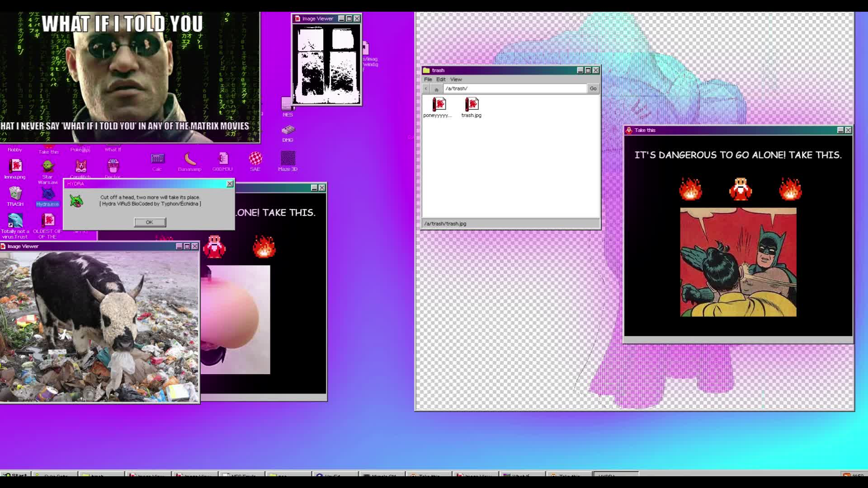Screen dimensions: 868x488
Task: Open the SAE checkered ball icon
Action: pos(255,159)
